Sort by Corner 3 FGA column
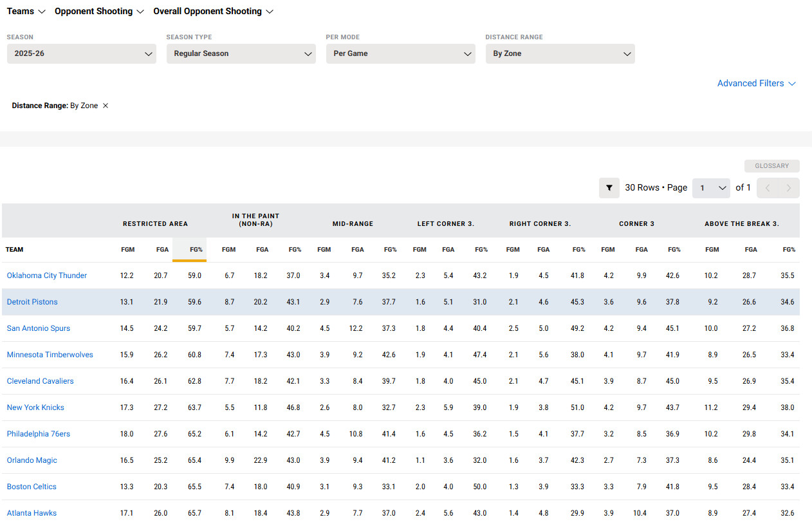The height and width of the screenshot is (524, 812). [x=641, y=250]
